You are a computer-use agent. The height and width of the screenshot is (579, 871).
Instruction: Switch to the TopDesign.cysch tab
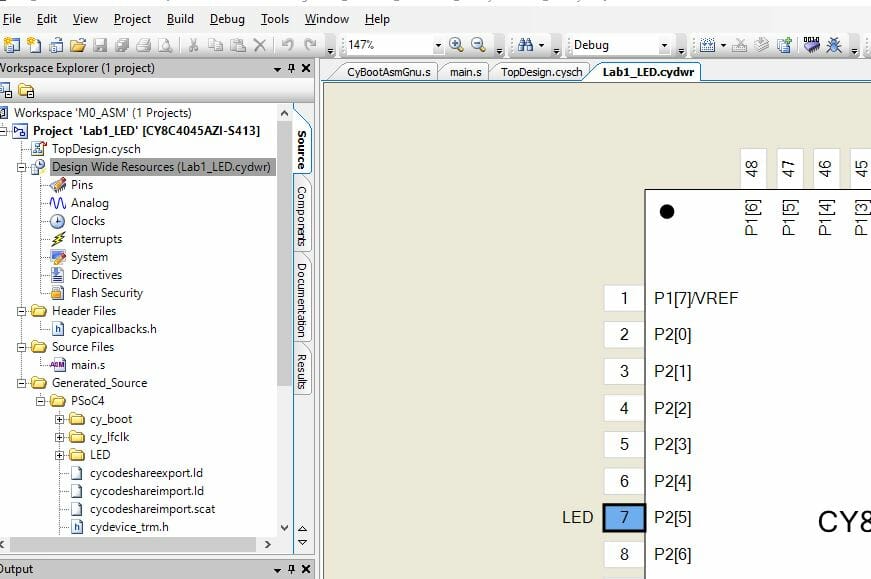541,72
